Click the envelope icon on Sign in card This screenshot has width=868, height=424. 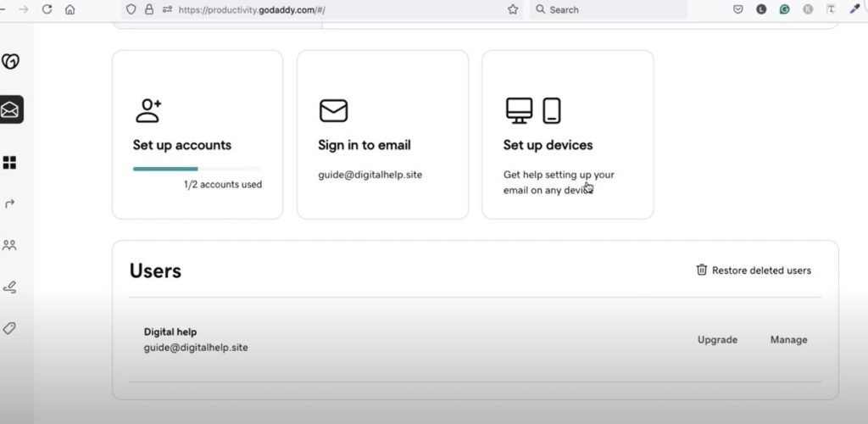tap(333, 111)
